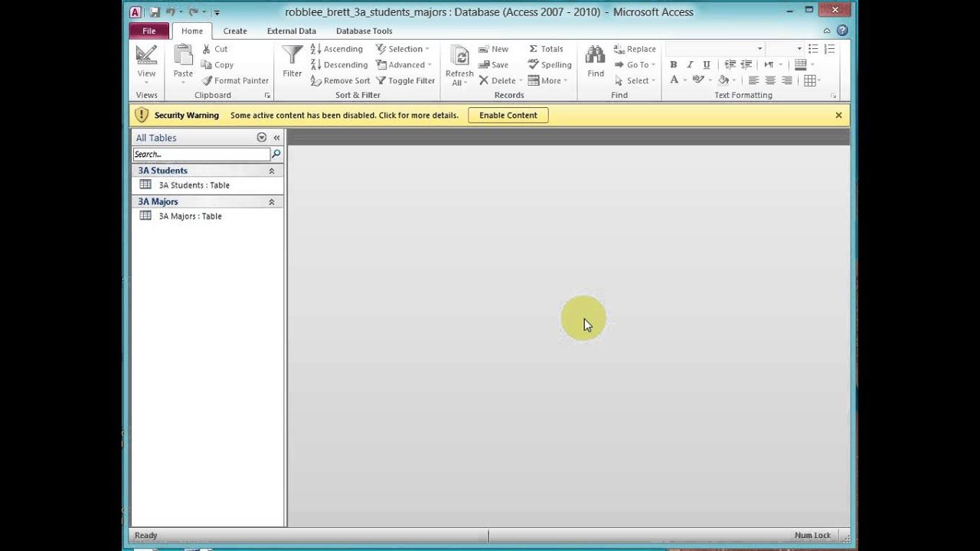The width and height of the screenshot is (980, 551).
Task: Click the search magnifier in navigation pane
Action: [276, 154]
